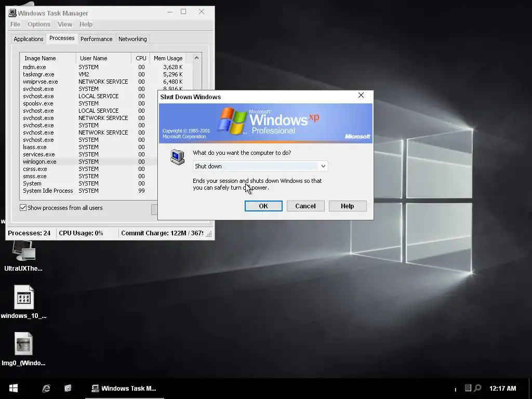Viewport: 532px width, 399px height.
Task: Switch to the Performance tab
Action: point(96,39)
